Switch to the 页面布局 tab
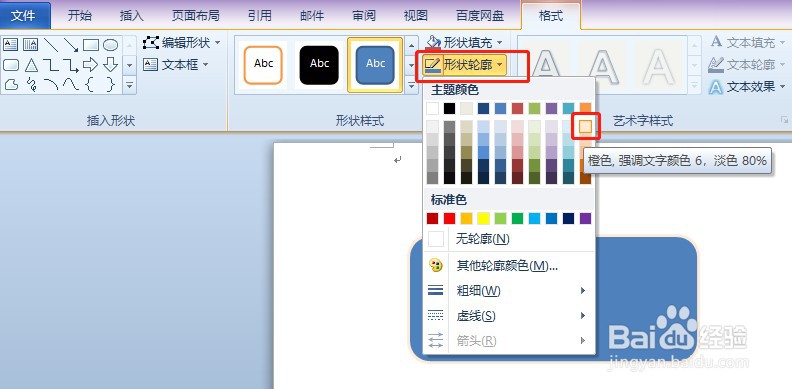The image size is (792, 389). 196,16
